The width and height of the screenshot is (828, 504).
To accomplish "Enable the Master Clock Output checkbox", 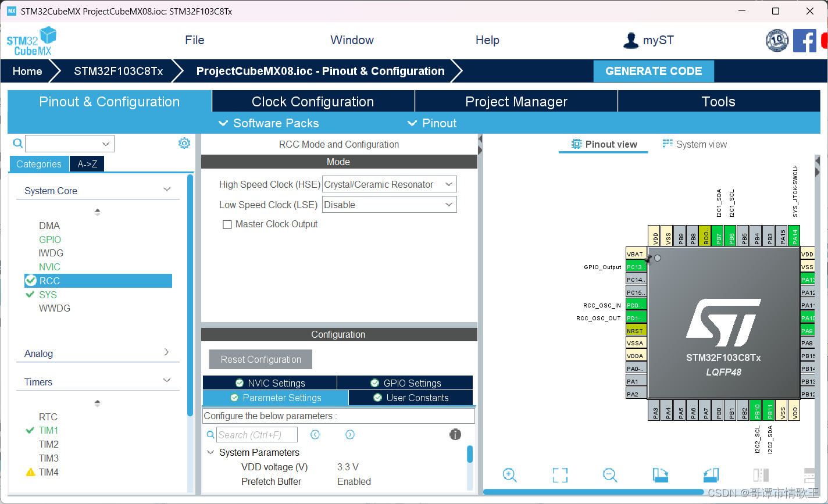I will [x=227, y=224].
